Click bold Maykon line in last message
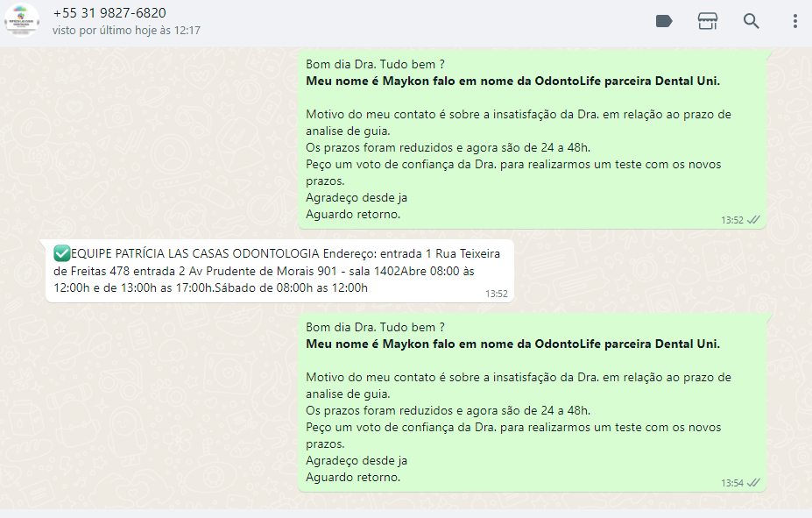The width and height of the screenshot is (812, 518). pos(512,344)
